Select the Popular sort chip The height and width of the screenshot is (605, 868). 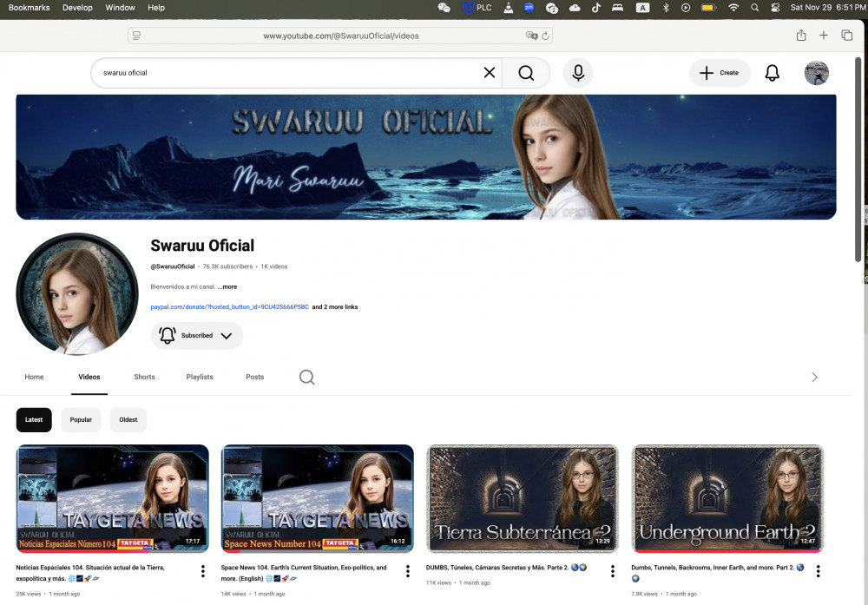(x=81, y=419)
